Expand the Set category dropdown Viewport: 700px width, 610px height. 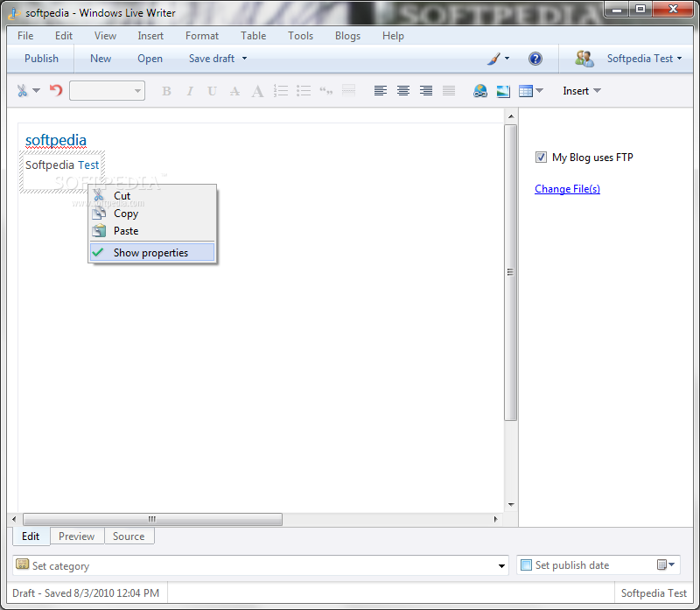point(501,565)
